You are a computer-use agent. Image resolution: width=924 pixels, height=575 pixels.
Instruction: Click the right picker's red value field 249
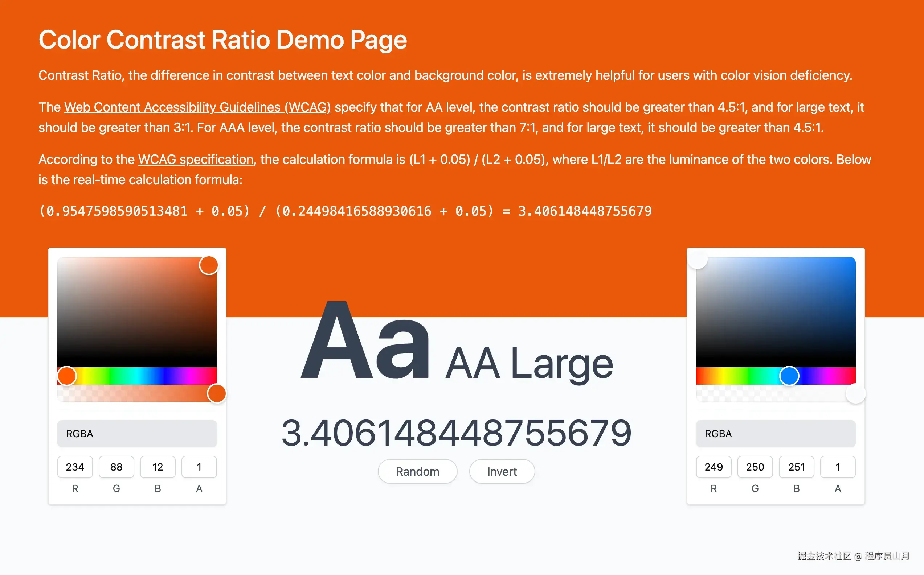point(714,467)
